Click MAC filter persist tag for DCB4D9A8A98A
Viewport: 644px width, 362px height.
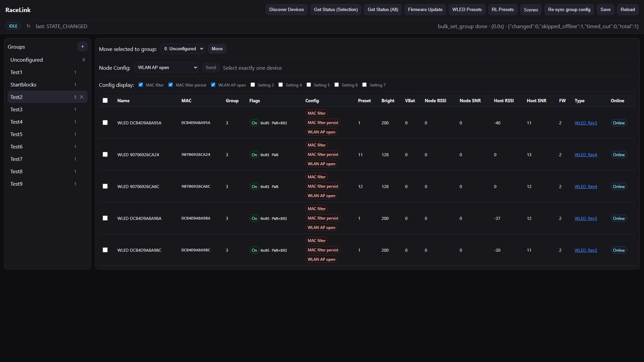pos(323,218)
